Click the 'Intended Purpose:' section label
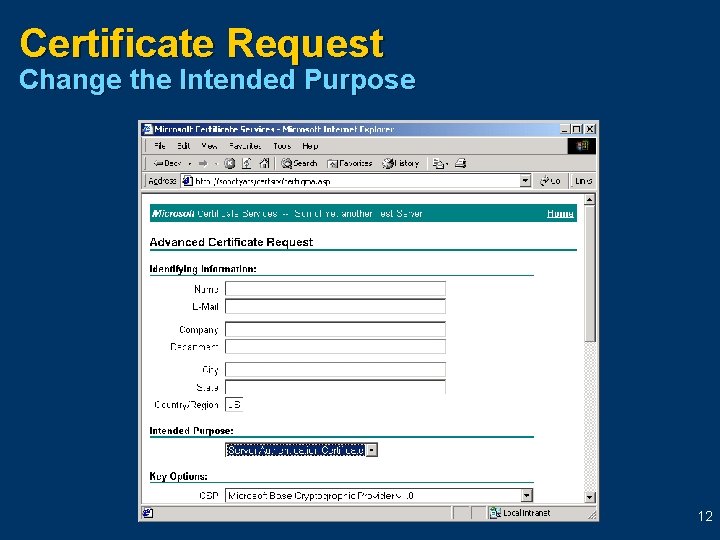 click(191, 431)
